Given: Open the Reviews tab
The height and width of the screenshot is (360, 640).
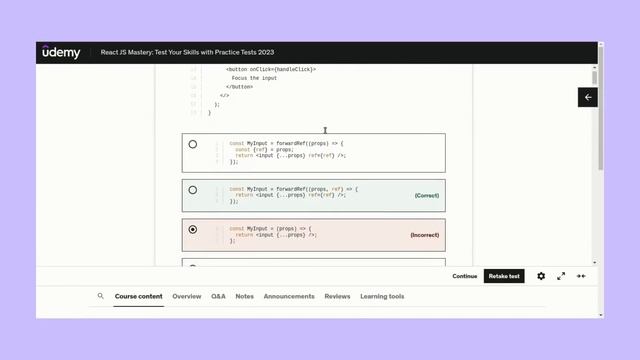Looking at the screenshot, I should pos(337,296).
